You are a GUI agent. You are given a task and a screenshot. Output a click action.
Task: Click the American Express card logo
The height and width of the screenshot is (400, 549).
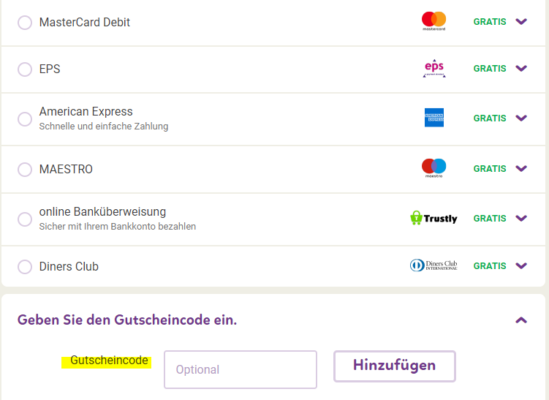[x=434, y=117]
